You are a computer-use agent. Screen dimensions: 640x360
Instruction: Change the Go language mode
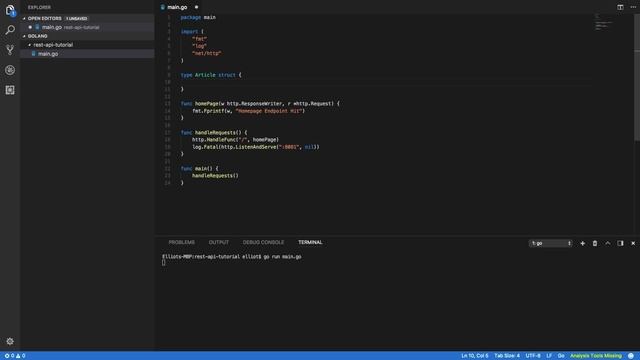[x=561, y=356]
